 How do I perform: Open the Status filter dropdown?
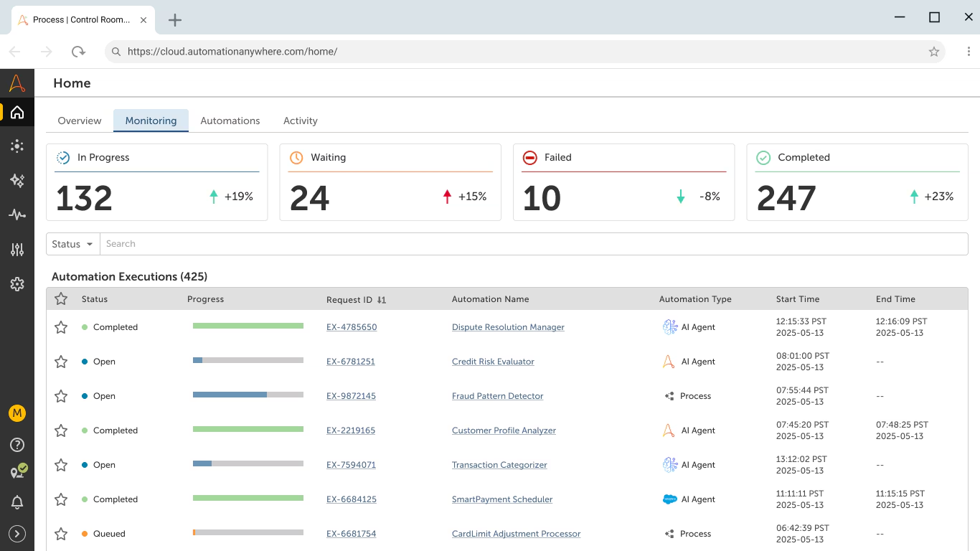[72, 244]
